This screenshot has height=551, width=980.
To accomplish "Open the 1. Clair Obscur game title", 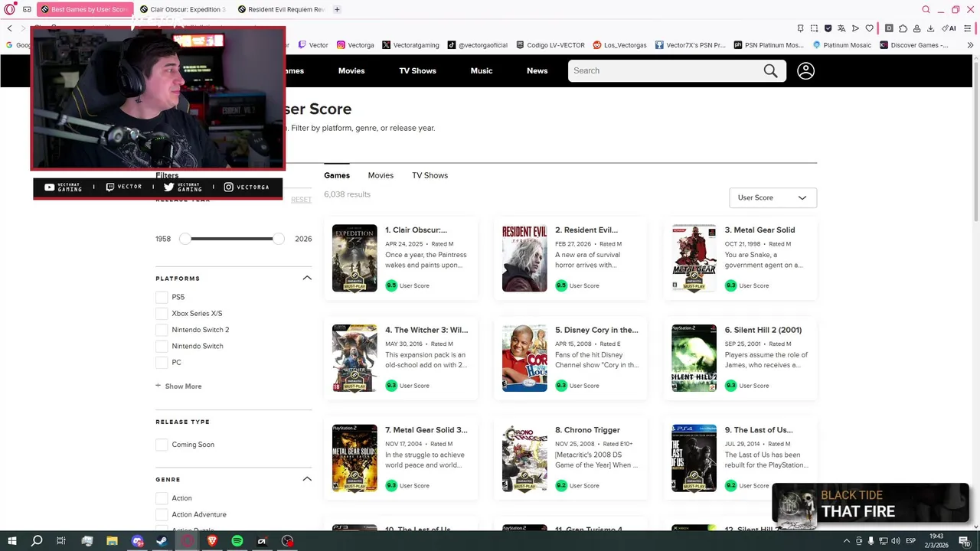I will (x=416, y=230).
